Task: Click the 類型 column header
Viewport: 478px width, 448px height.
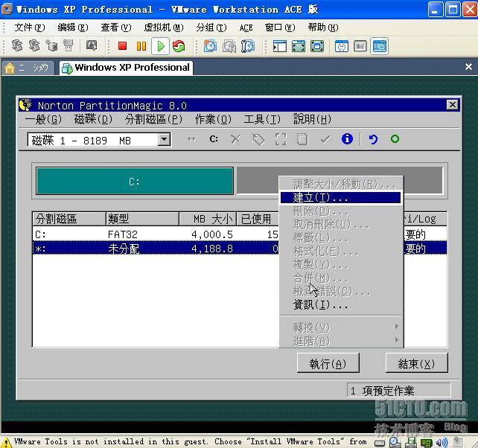Action: pos(142,219)
